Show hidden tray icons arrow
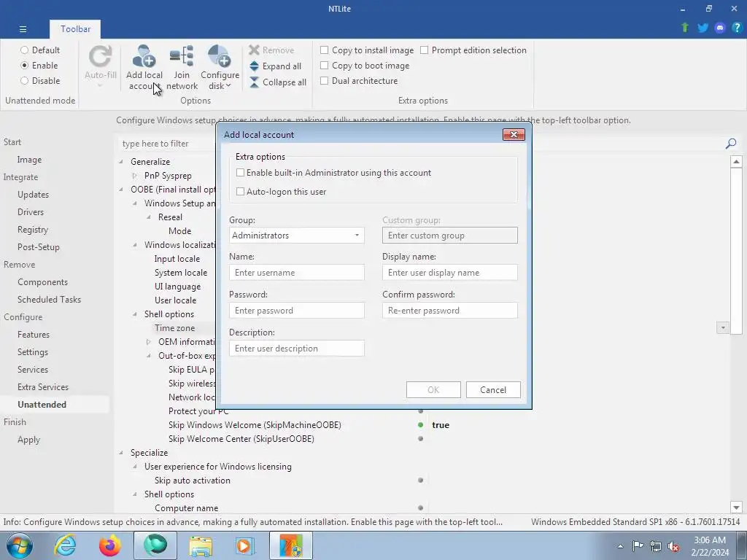The width and height of the screenshot is (747, 560). tap(620, 546)
